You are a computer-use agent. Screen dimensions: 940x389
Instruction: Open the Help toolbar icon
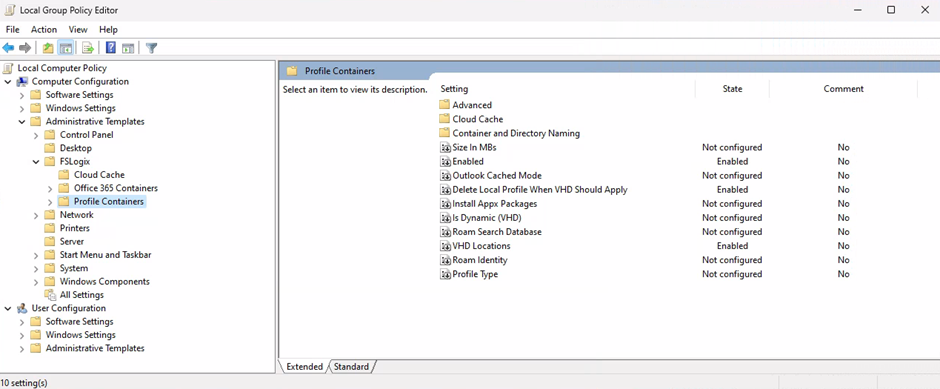point(111,48)
